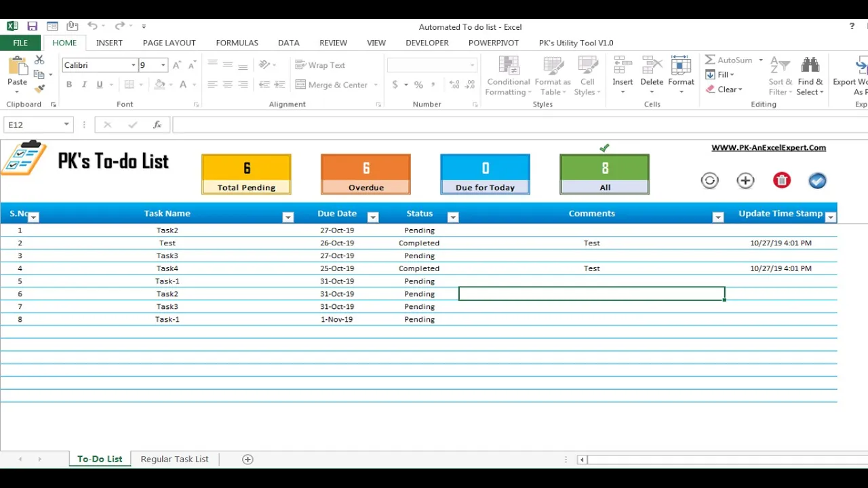Decrease font size with small A icon

(x=193, y=65)
